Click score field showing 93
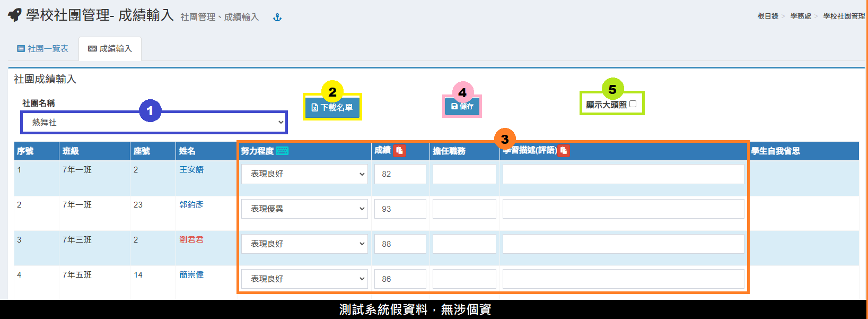The width and height of the screenshot is (868, 319). coord(400,209)
